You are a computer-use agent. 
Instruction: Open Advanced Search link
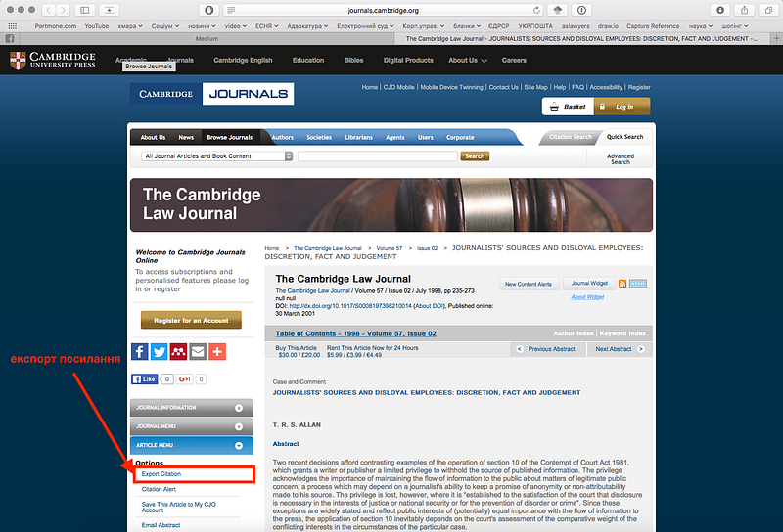(621, 159)
